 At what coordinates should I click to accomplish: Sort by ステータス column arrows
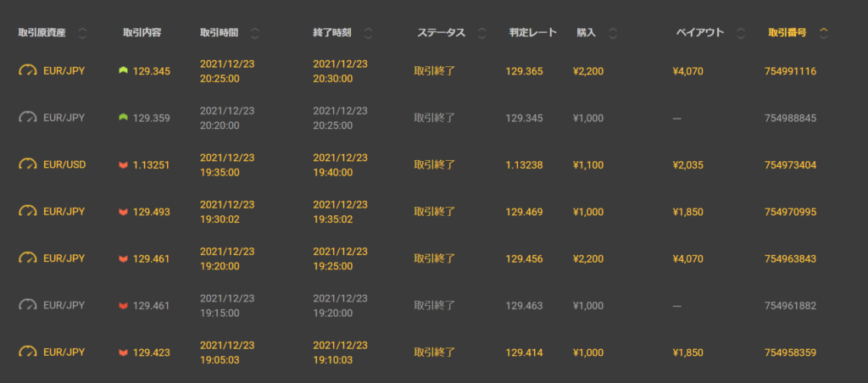481,33
